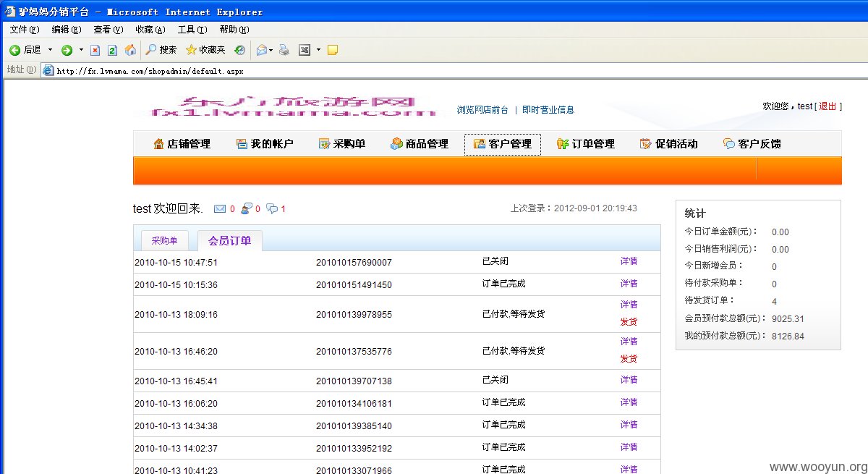The image size is (868, 474).
Task: Open 详情 for order 201010139707138
Action: [629, 380]
